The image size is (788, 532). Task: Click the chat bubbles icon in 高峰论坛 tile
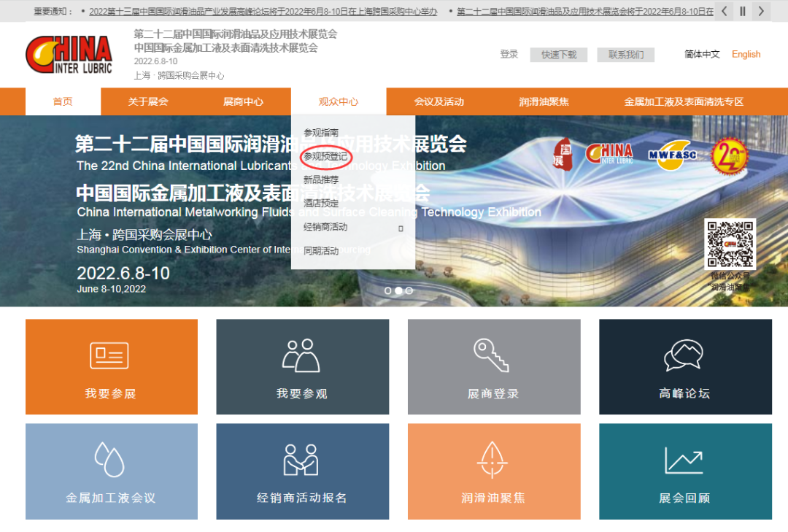click(684, 355)
